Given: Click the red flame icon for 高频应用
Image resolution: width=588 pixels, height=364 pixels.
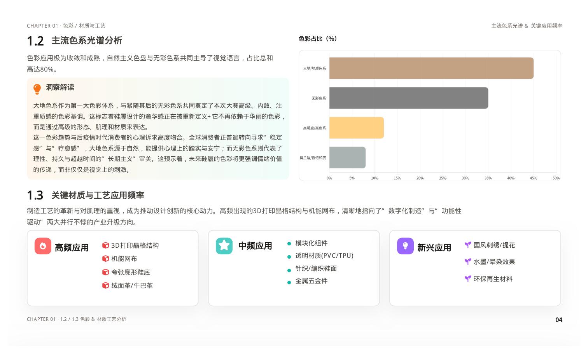Looking at the screenshot, I should (x=43, y=246).
